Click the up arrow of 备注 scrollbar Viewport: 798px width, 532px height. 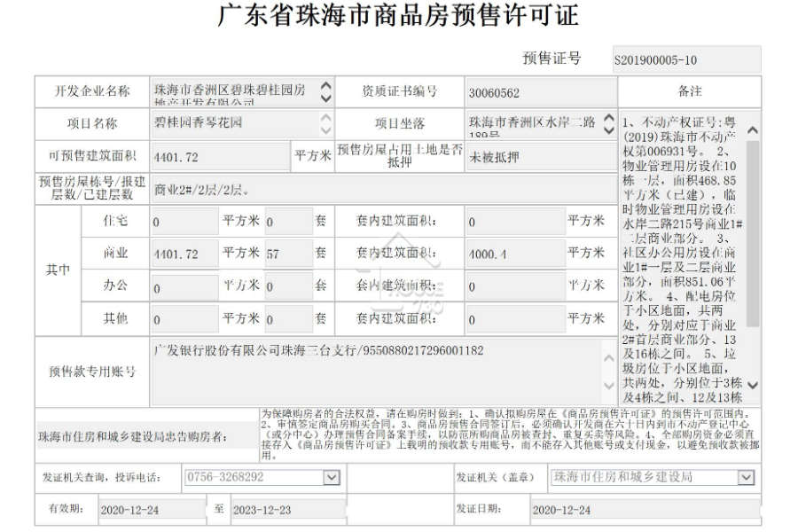click(753, 130)
